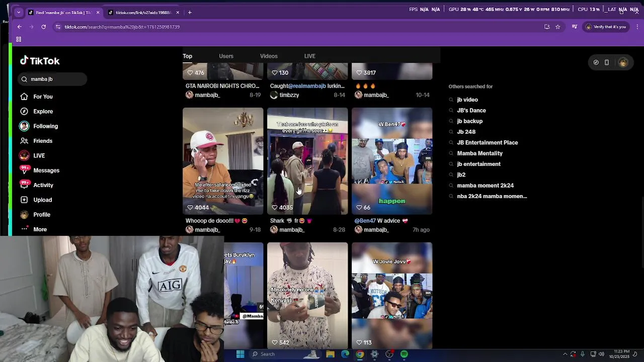Open the site information icon in the address bar
Screen dimensions: 644x362
[x=58, y=27]
